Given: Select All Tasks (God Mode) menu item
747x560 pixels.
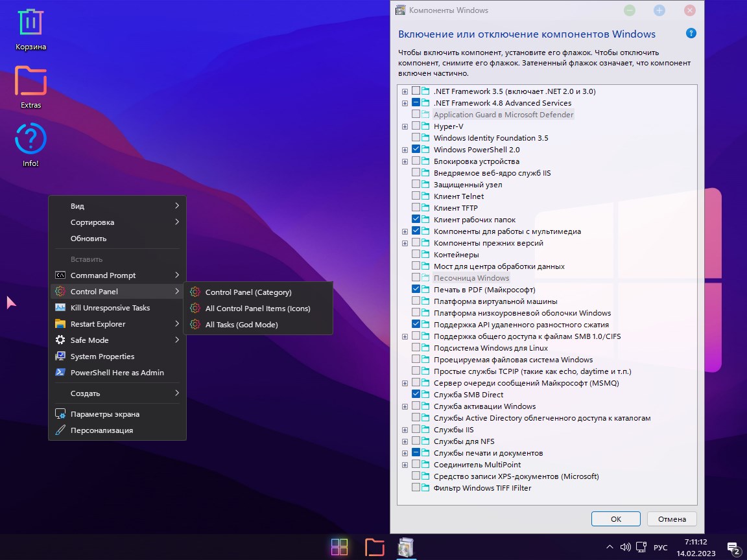Looking at the screenshot, I should [x=241, y=325].
